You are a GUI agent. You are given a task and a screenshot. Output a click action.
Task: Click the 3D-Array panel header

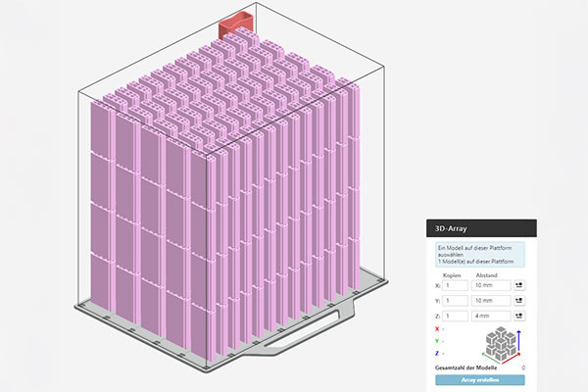point(480,229)
